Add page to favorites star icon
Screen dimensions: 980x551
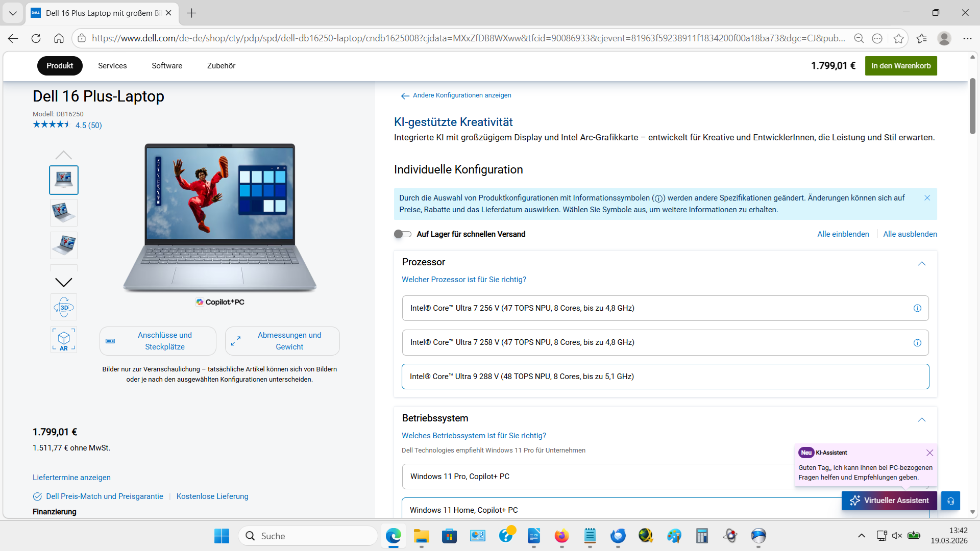click(898, 38)
